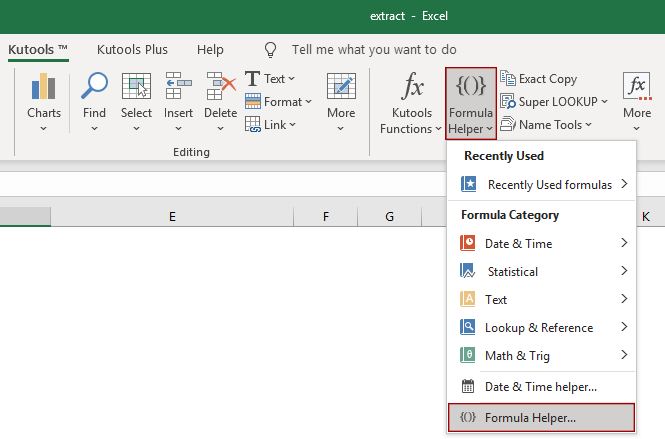Switch to the Kutools Plus tab

[x=132, y=49]
